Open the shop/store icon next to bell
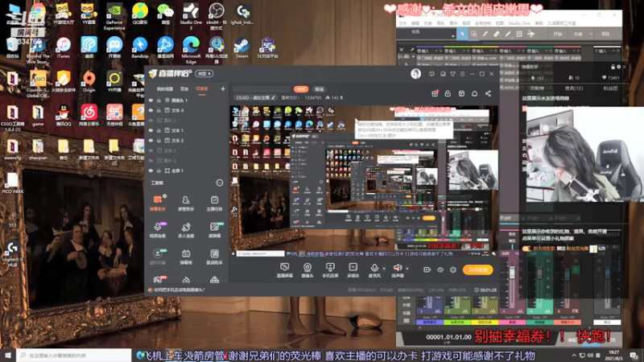644x362 pixels. [461, 93]
